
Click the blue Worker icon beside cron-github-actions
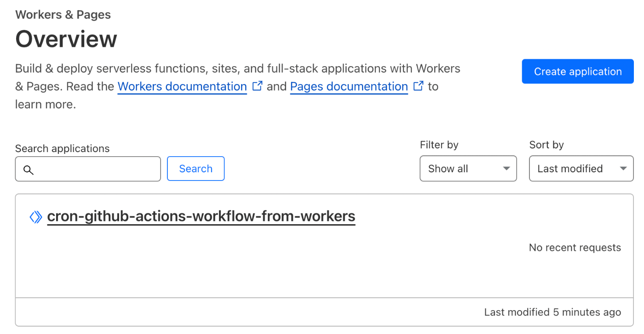(36, 217)
